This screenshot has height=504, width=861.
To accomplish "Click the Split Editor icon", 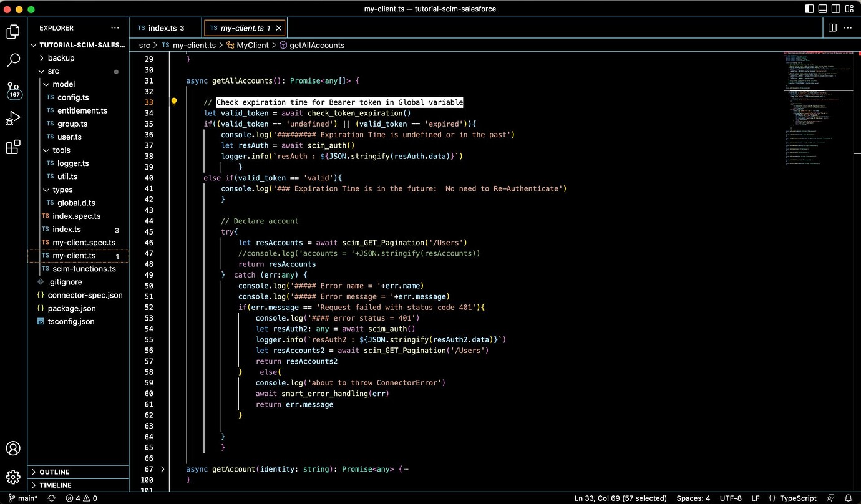I will (x=832, y=27).
